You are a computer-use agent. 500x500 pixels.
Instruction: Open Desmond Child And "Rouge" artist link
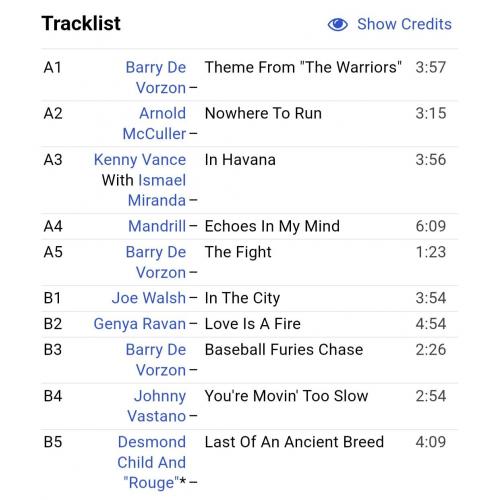[152, 462]
